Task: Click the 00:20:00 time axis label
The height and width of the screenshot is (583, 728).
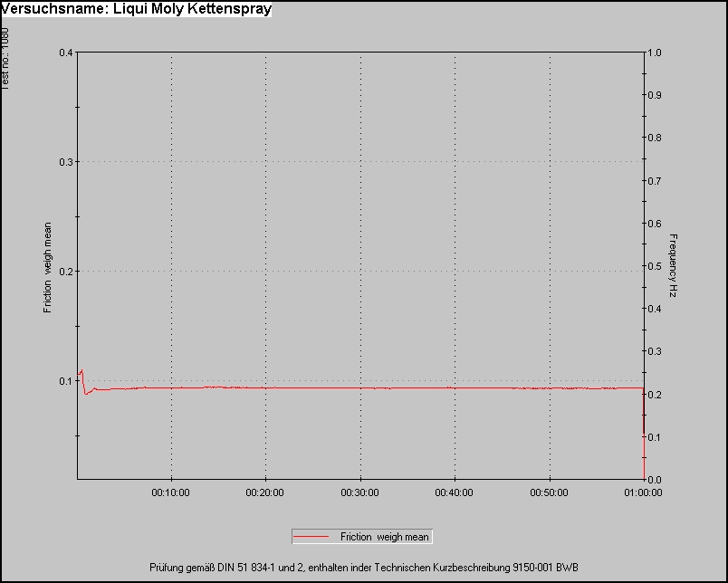Action: tap(264, 492)
